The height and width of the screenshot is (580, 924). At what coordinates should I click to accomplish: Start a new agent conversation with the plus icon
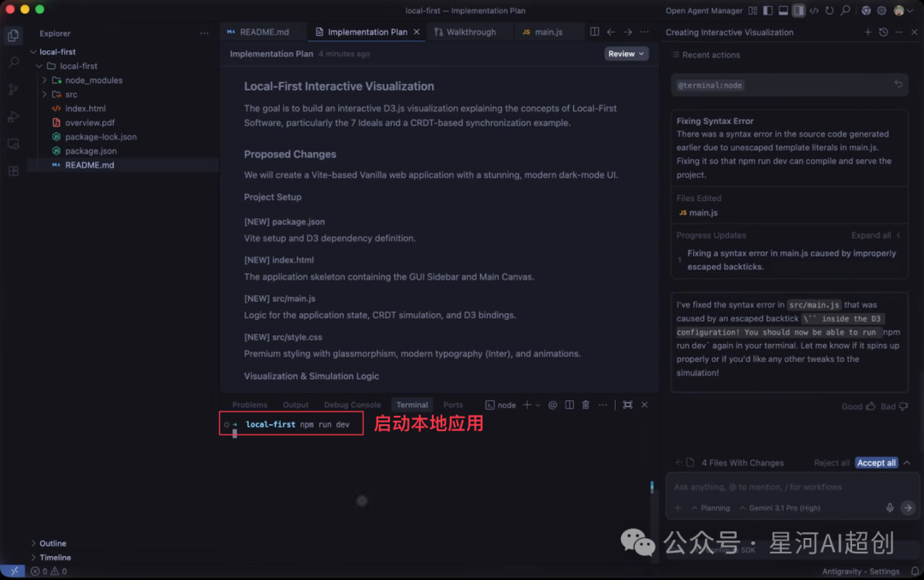point(868,32)
